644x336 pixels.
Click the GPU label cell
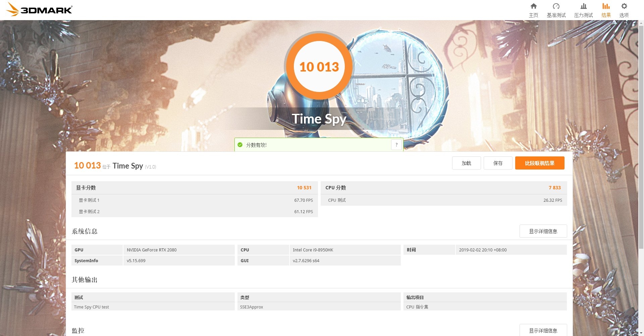97,250
